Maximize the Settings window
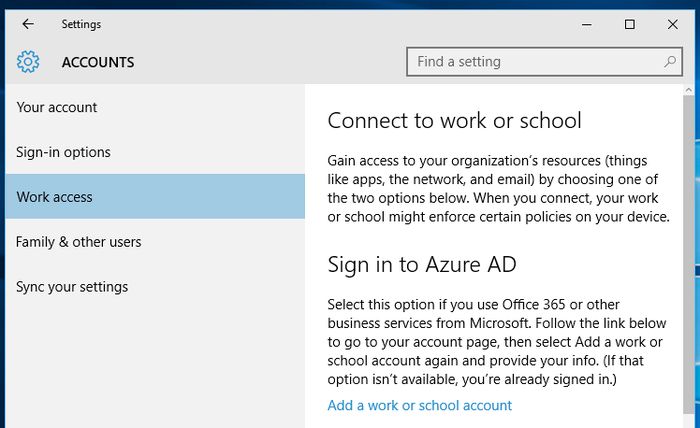 [x=629, y=24]
